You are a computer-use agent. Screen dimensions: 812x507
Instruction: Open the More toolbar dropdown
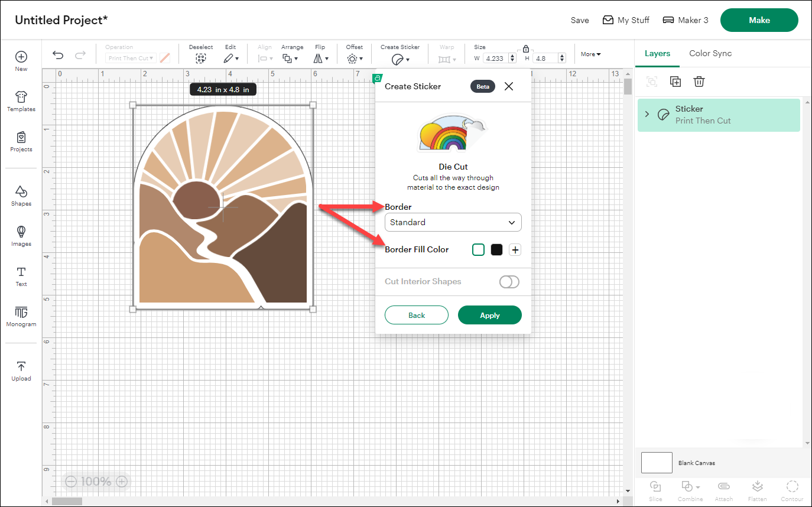590,54
